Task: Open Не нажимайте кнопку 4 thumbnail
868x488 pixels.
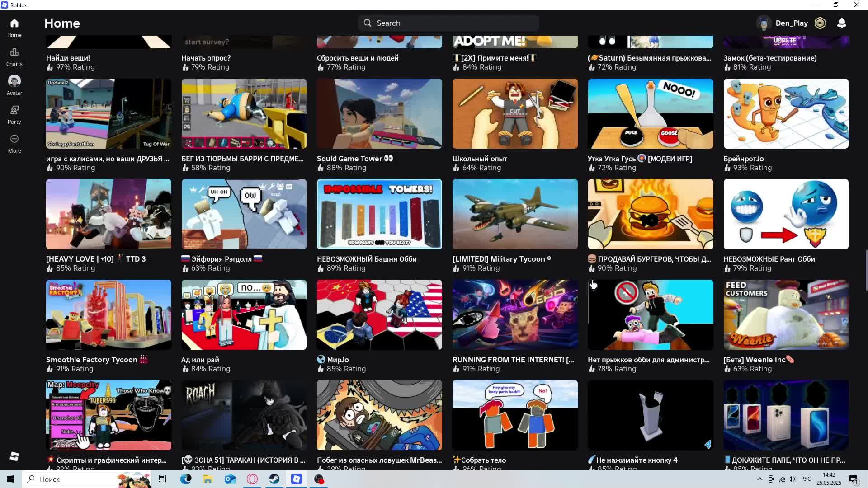Action: tap(651, 415)
